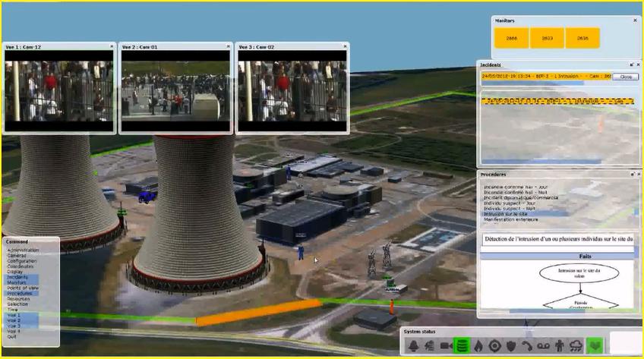Click the person figure status icon
The width and height of the screenshot is (644, 359).
560,345
